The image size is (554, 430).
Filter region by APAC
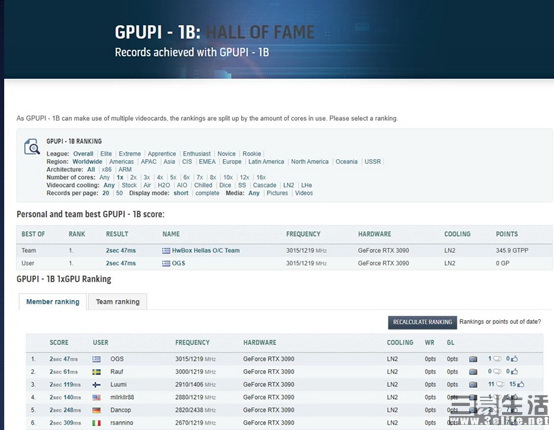point(148,161)
